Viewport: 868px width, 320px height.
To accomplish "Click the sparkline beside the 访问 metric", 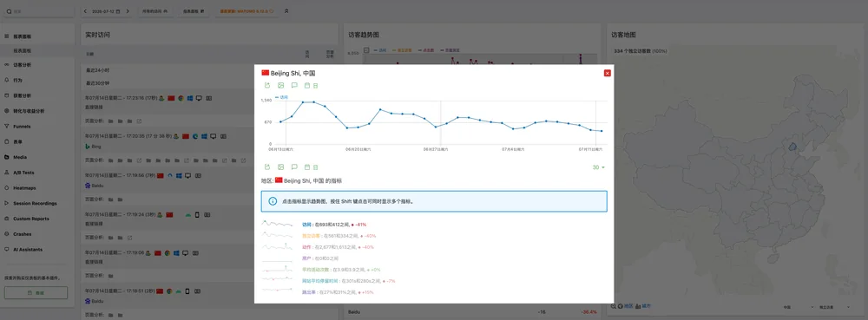I will [278, 224].
